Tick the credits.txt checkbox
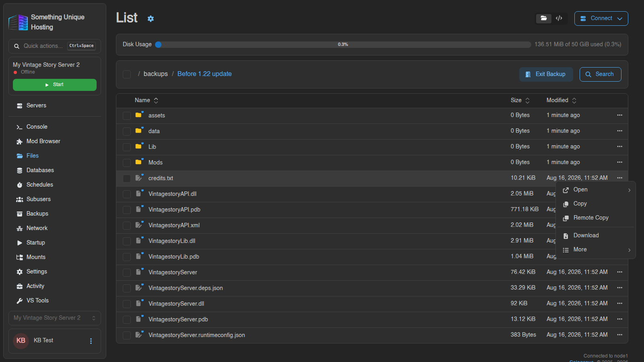This screenshot has width=644, height=362. pos(127,179)
